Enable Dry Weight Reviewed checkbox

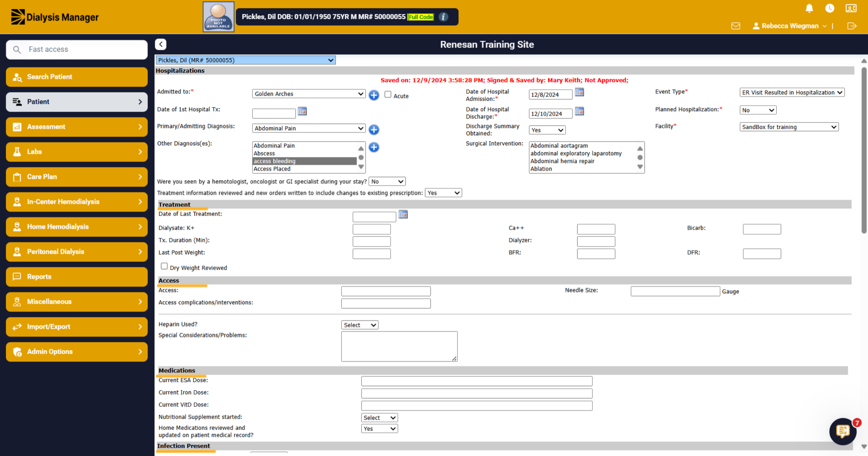coord(164,266)
